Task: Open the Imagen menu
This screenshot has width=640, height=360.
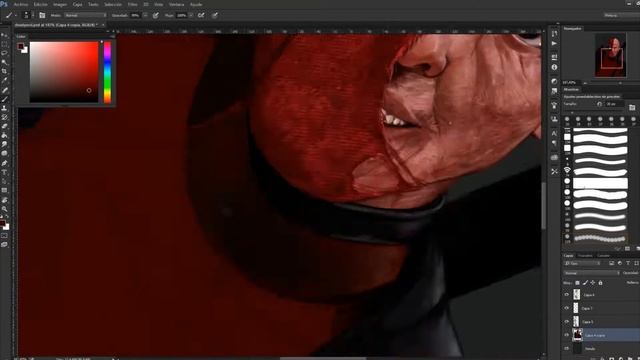Action: pyautogui.click(x=60, y=4)
